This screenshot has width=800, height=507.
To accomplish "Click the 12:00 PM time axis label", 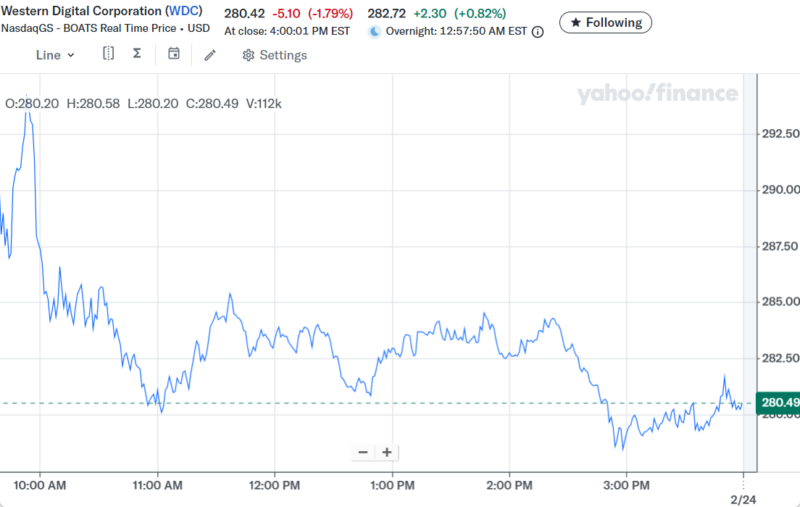I will point(275,485).
